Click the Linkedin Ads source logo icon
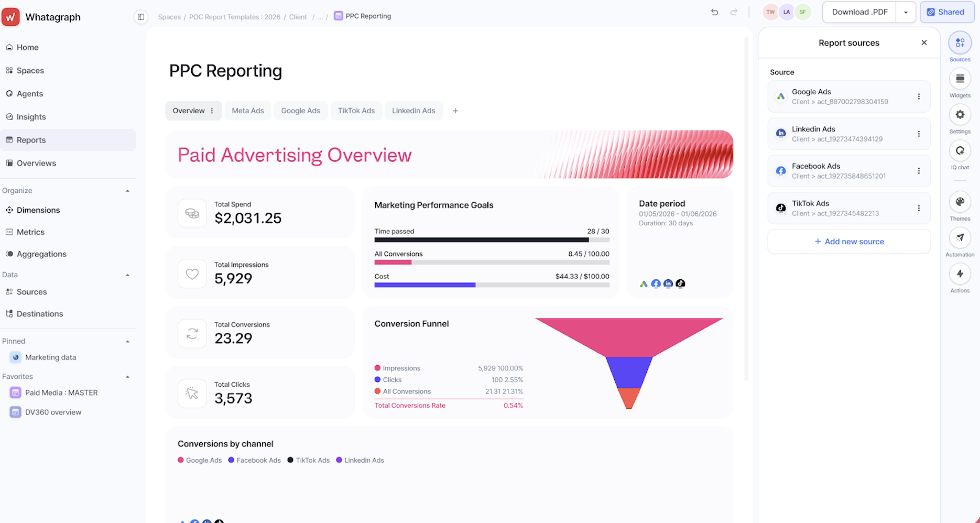 (x=781, y=134)
